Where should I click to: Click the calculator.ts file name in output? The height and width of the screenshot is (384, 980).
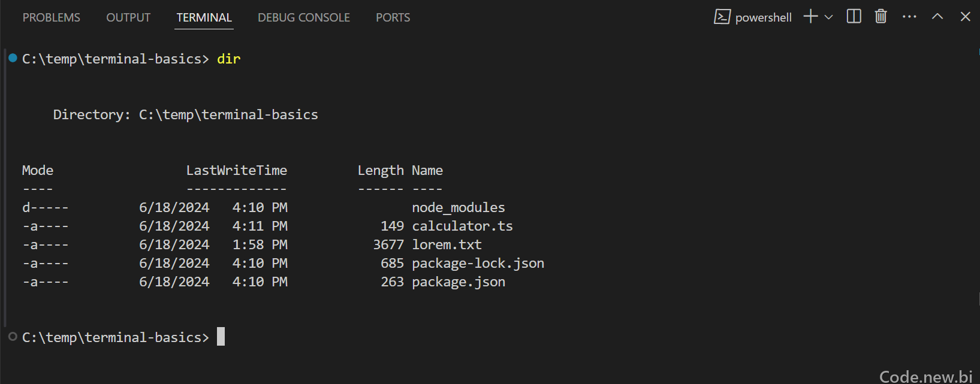click(x=462, y=226)
